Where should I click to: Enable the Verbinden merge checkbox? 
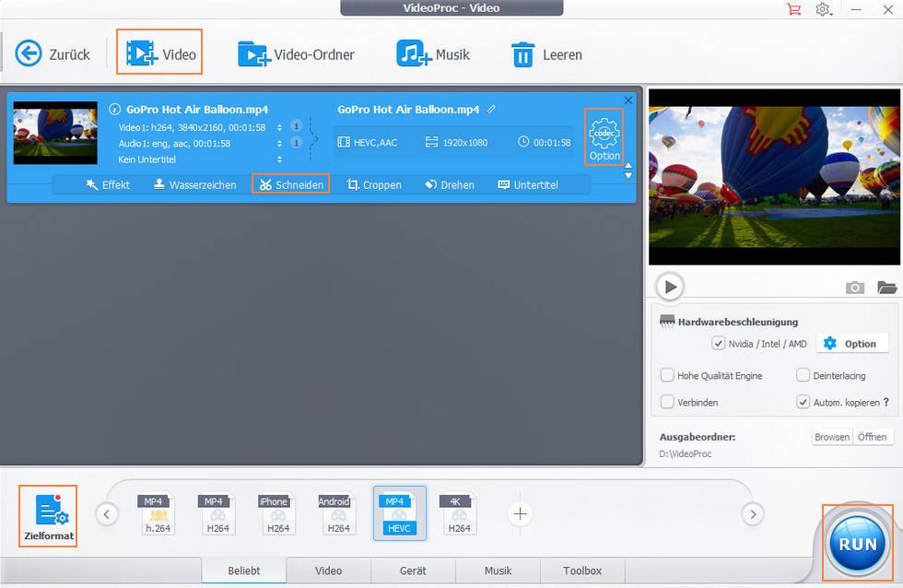click(667, 402)
